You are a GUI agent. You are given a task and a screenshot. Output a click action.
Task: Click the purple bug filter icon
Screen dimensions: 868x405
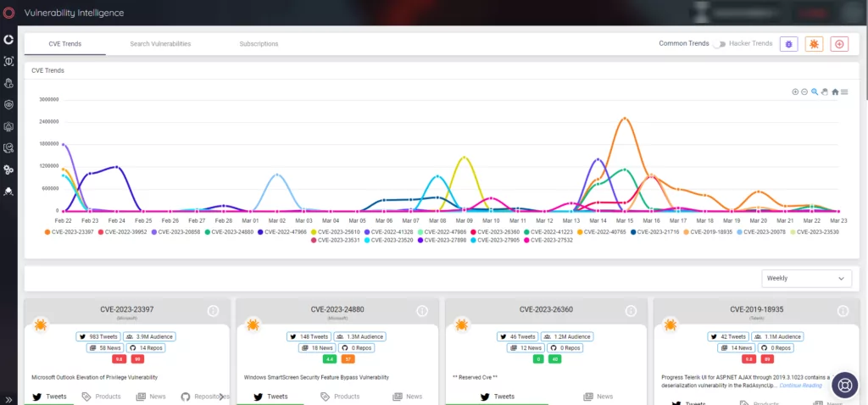(x=789, y=44)
